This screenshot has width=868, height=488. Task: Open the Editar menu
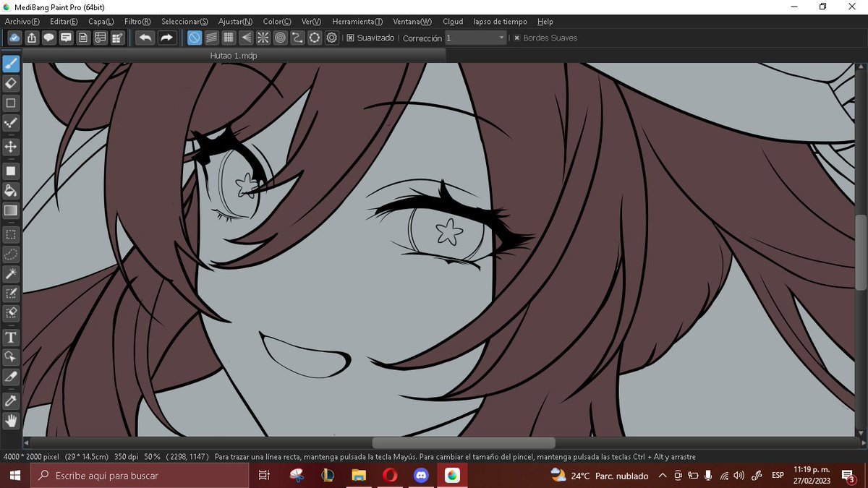[x=64, y=22]
